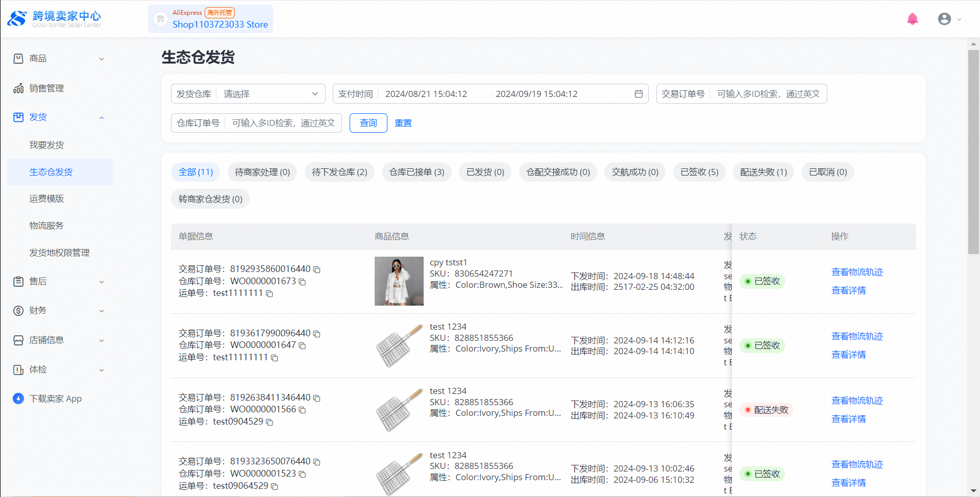Copy trade order number 8193323650076440

tap(316, 462)
